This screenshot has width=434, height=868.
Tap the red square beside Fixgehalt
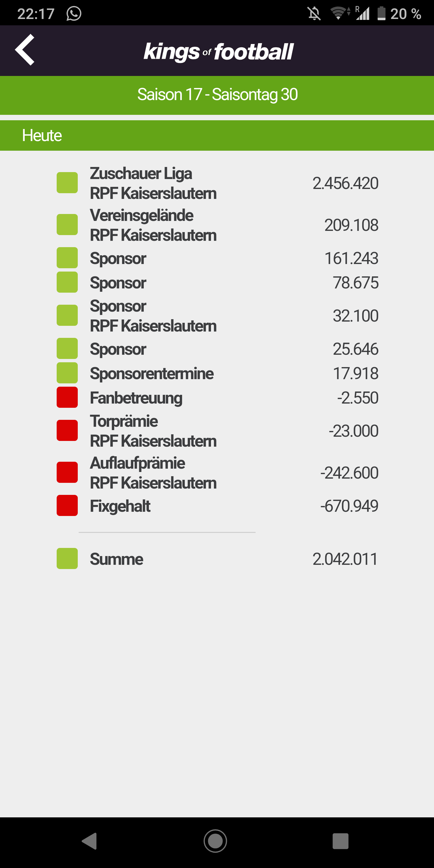click(x=67, y=505)
